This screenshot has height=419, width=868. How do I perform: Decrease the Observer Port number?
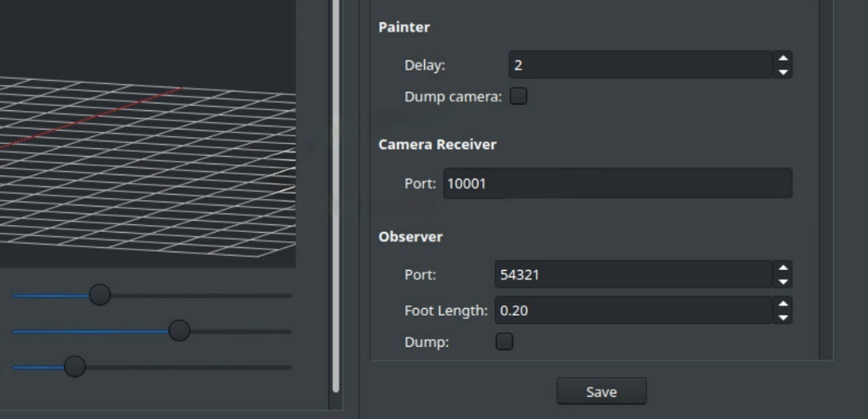pyautogui.click(x=783, y=282)
